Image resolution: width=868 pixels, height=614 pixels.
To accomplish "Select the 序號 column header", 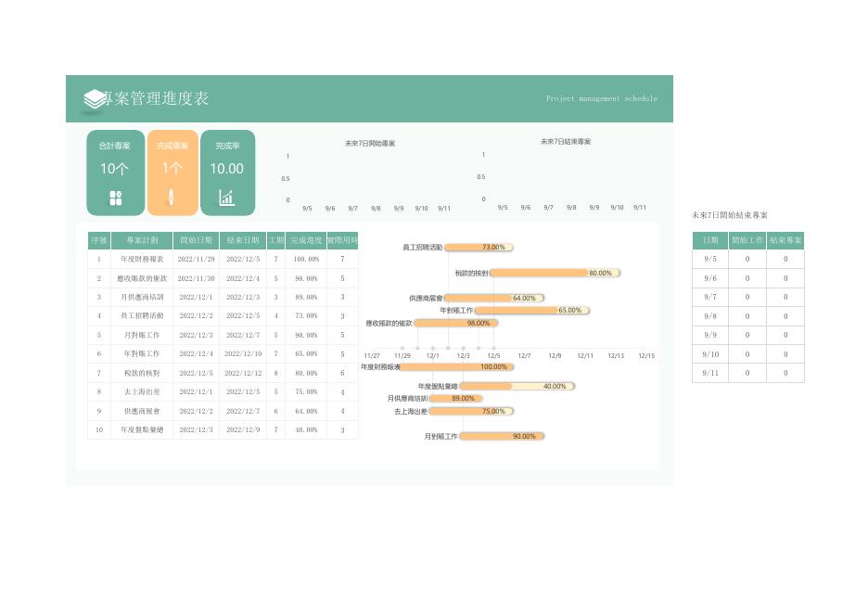I will [99, 240].
